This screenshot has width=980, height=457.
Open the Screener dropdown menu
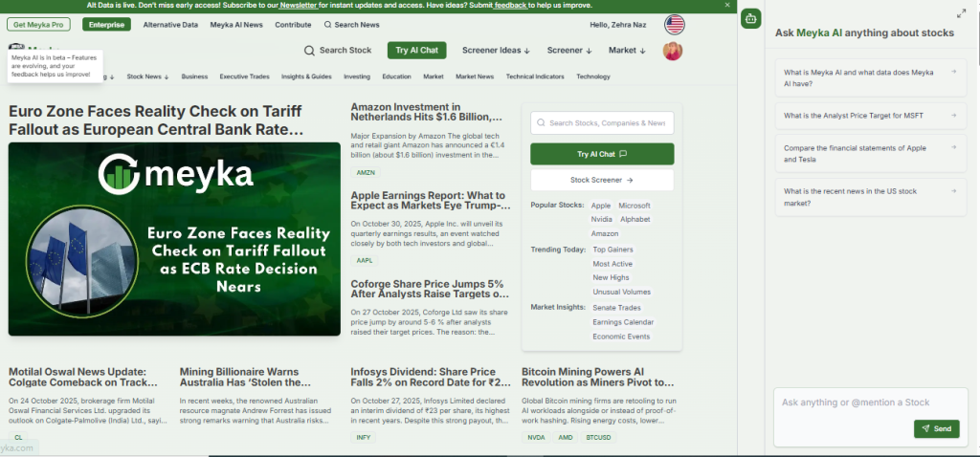[x=569, y=51]
